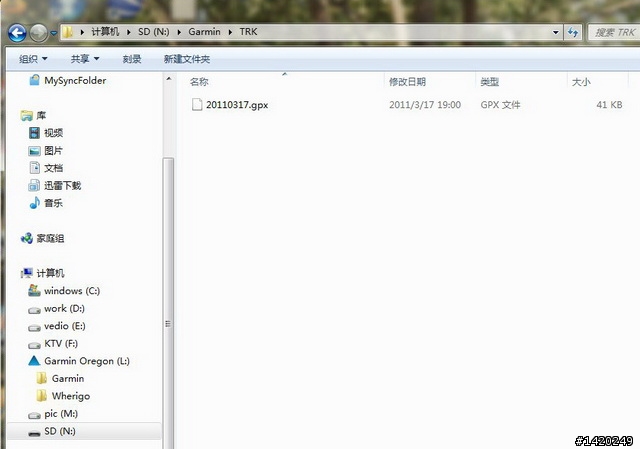Screen dimensions: 640x449
Task: Open the windows (C:) drive label
Action: (x=72, y=291)
